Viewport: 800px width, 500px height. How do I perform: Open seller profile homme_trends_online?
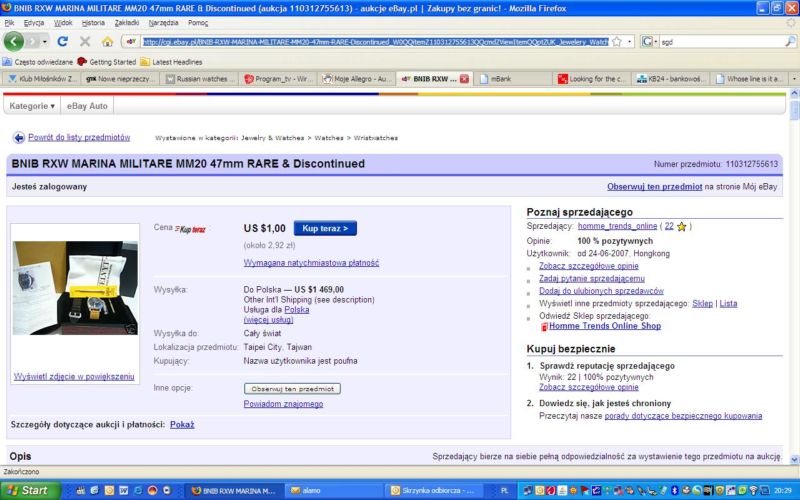tap(617, 226)
